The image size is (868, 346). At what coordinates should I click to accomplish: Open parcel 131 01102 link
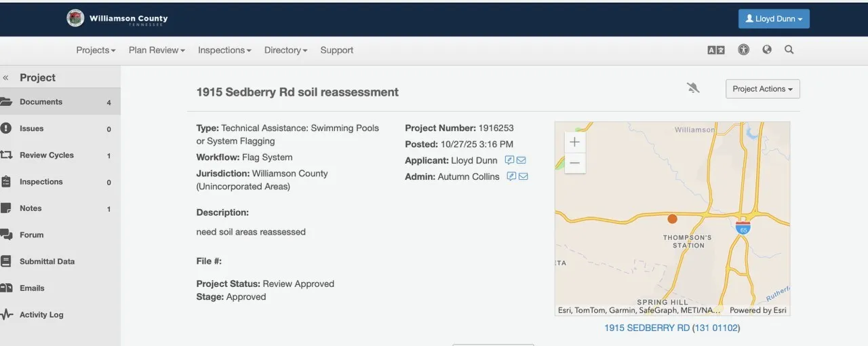[715, 328]
